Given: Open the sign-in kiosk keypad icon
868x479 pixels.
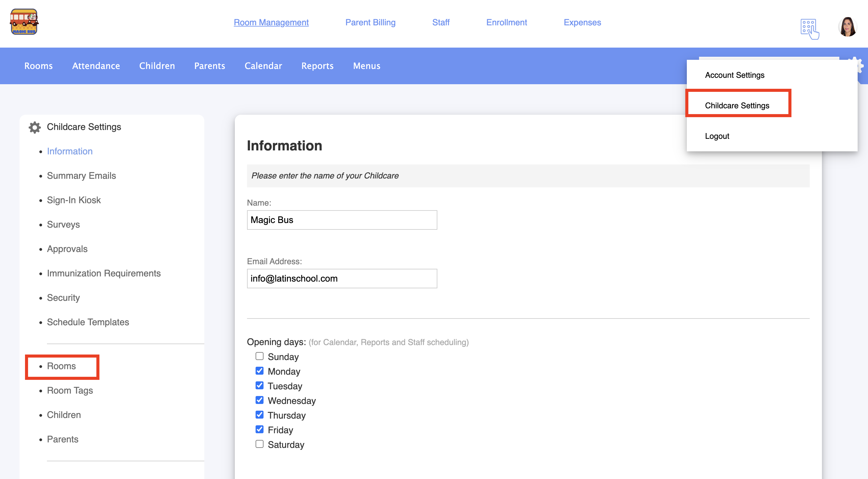Looking at the screenshot, I should tap(809, 28).
